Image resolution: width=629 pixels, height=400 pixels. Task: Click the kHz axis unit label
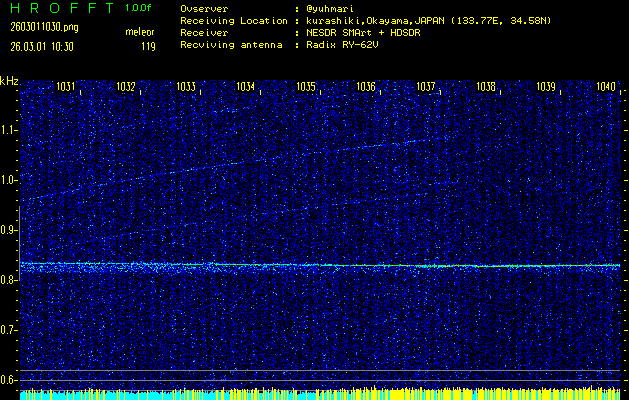click(9, 80)
